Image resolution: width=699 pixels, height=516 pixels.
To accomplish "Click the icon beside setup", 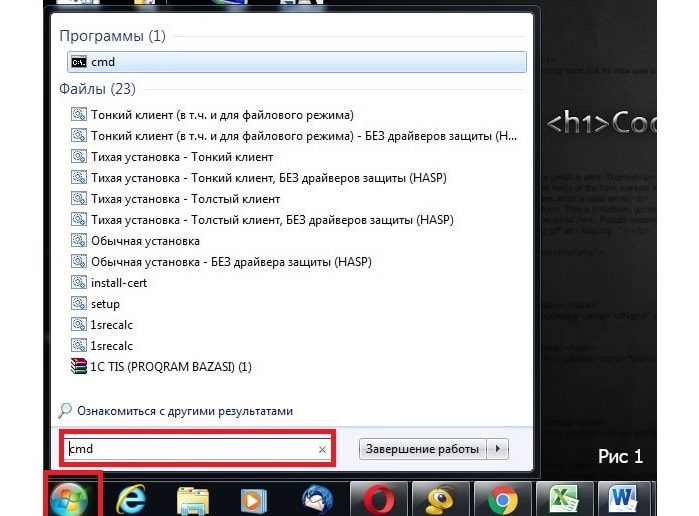I will point(79,303).
